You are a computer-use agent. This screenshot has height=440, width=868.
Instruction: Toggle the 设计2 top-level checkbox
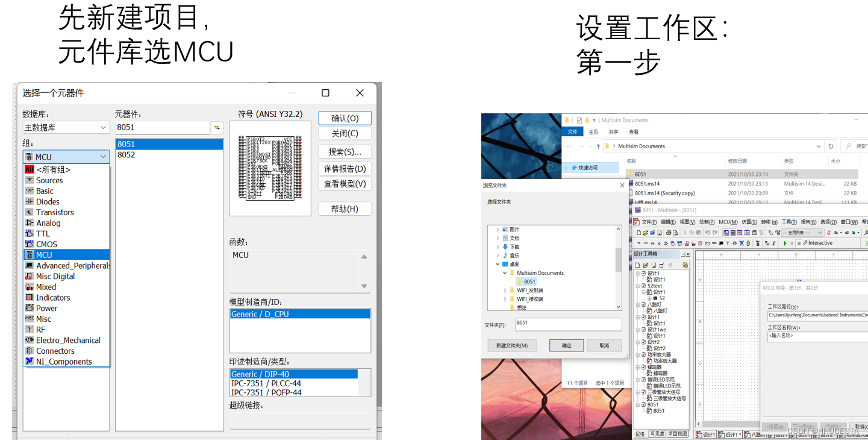click(643, 342)
